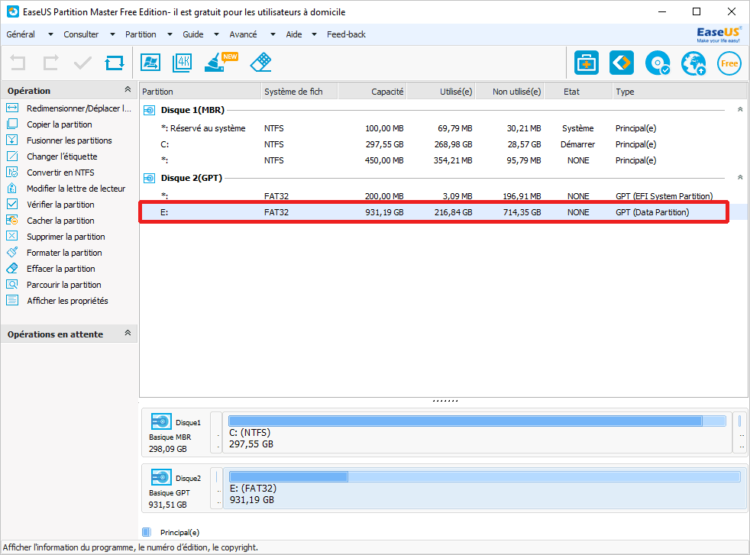Click Afficher les propriétés link
The height and width of the screenshot is (555, 750).
tap(67, 301)
